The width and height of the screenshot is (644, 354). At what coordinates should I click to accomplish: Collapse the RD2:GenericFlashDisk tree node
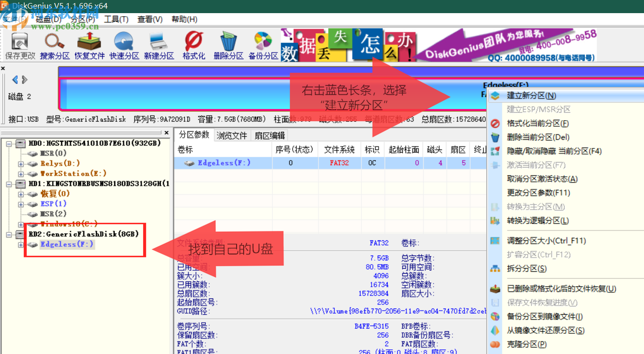click(x=9, y=234)
